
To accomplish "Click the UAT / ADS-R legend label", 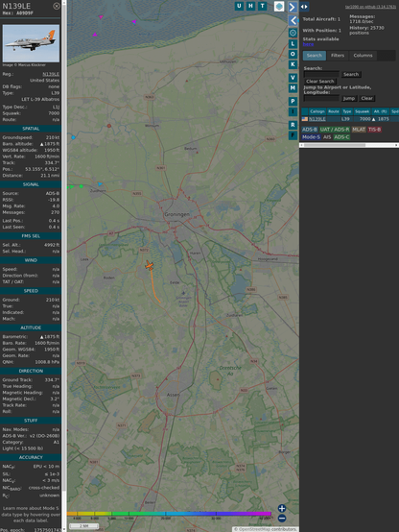I will pos(334,130).
